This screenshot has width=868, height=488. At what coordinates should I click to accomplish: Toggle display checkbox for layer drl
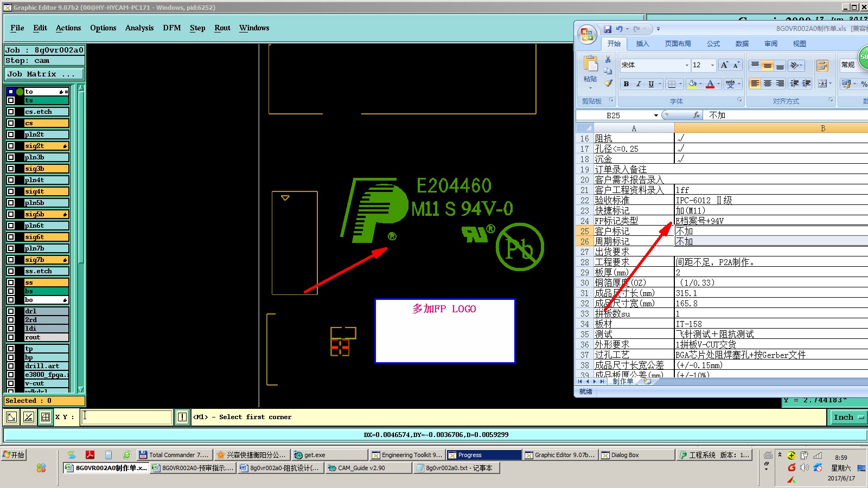[11, 311]
